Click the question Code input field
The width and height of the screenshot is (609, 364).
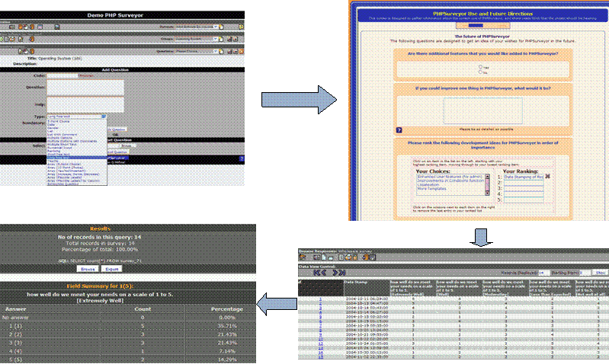(62, 75)
